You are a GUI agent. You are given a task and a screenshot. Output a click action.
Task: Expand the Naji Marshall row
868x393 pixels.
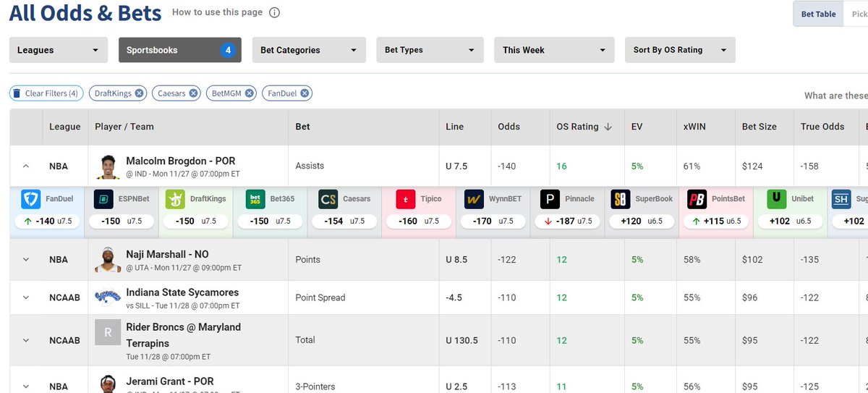(x=26, y=260)
